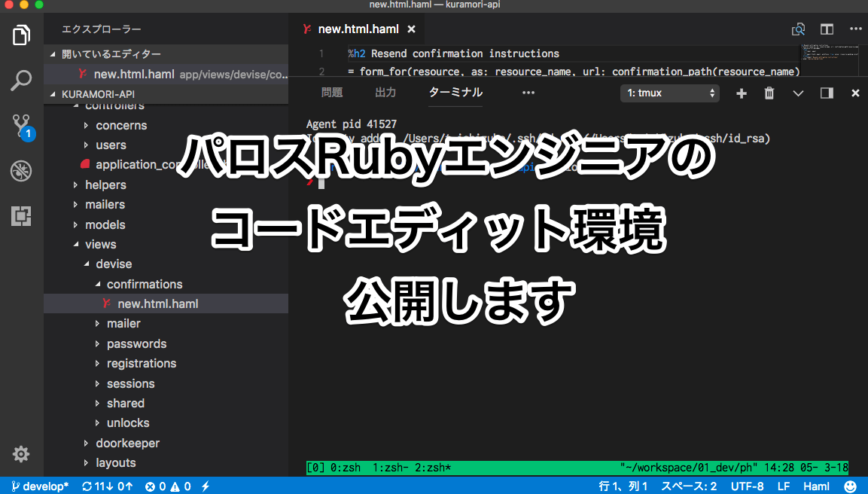Open the Search view in activity bar
The width and height of the screenshot is (868, 494).
pos(21,80)
